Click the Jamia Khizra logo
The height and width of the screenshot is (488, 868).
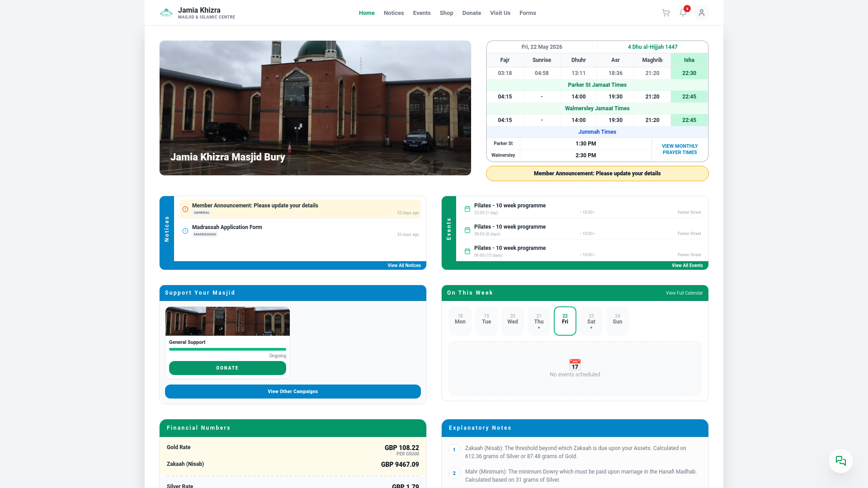pyautogui.click(x=166, y=13)
